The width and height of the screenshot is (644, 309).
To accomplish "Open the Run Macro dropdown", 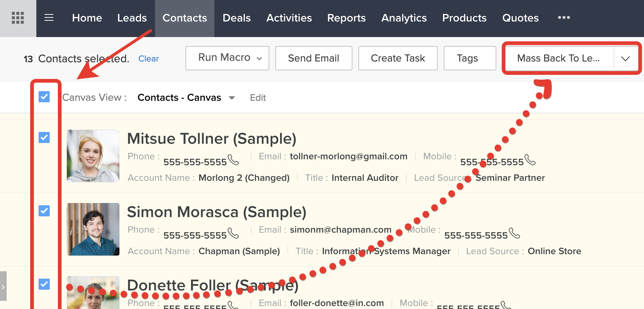I will click(x=227, y=58).
